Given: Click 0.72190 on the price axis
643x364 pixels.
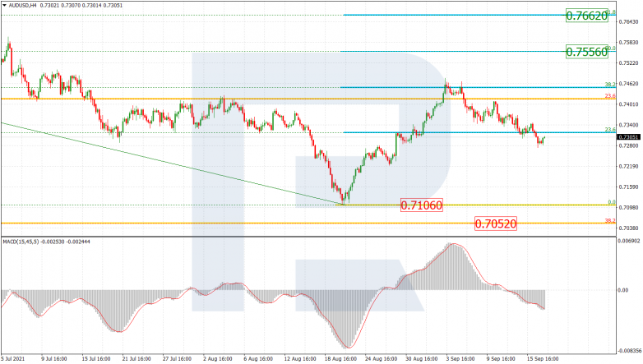Looking at the screenshot, I should (x=629, y=166).
